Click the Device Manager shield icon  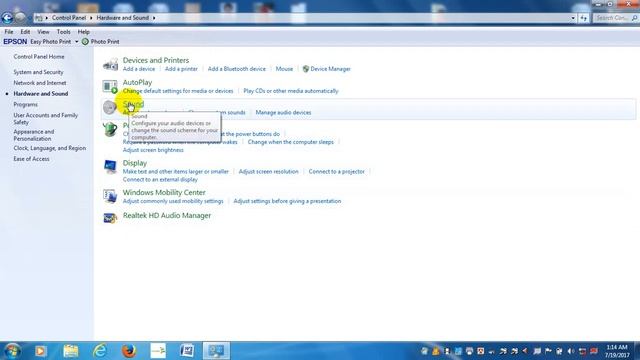[306, 69]
